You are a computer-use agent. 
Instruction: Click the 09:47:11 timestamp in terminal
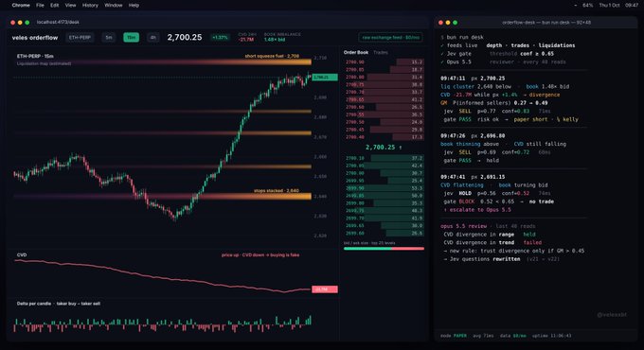coord(453,79)
